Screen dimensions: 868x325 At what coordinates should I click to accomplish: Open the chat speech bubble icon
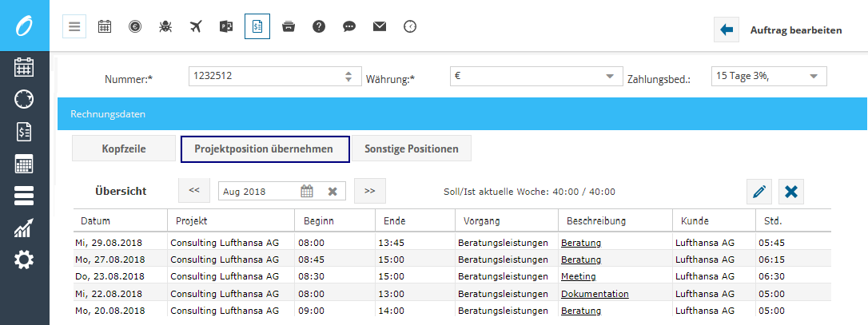point(349,26)
